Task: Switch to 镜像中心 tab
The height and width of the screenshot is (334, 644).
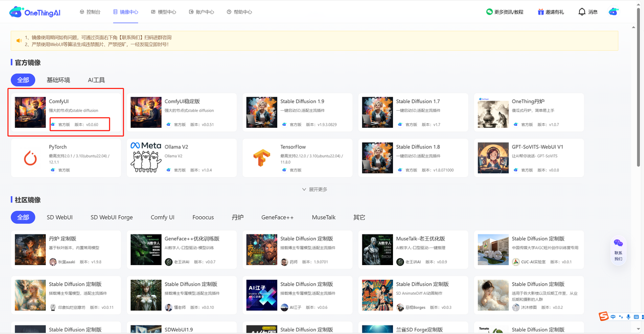Action: pyautogui.click(x=126, y=12)
